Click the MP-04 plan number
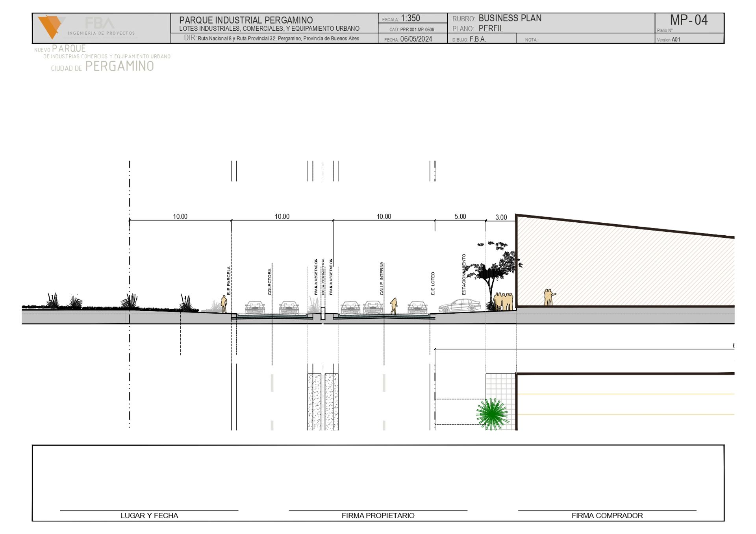 pyautogui.click(x=688, y=20)
